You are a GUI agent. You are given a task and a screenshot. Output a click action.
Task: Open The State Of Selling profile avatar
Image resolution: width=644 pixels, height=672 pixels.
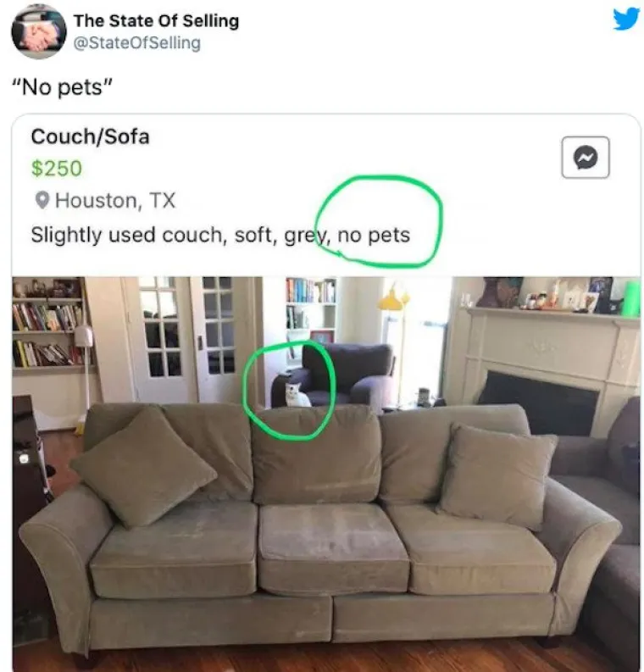(x=39, y=32)
